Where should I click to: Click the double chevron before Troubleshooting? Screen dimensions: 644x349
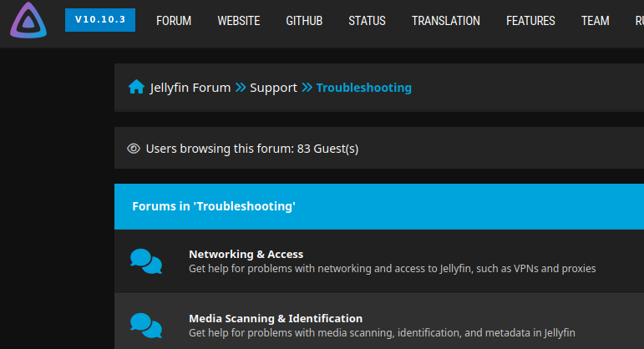coord(307,88)
